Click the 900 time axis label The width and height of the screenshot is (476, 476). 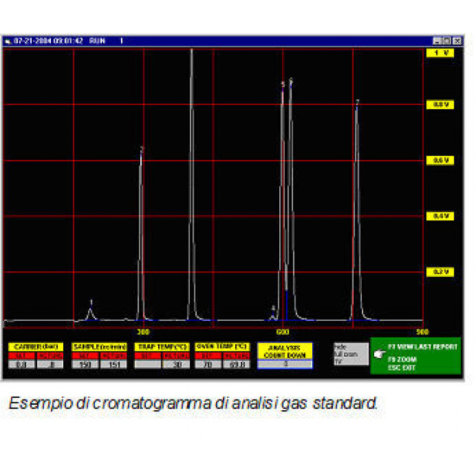pyautogui.click(x=422, y=332)
